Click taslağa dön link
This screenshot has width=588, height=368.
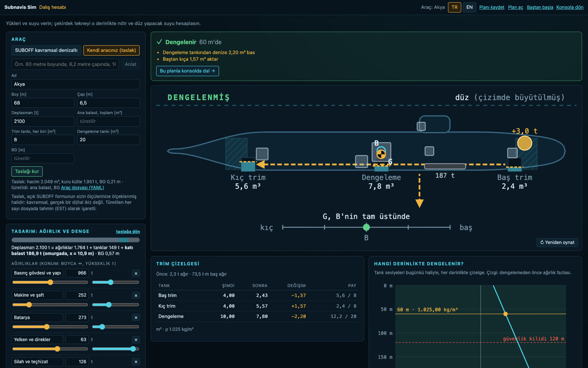128,231
